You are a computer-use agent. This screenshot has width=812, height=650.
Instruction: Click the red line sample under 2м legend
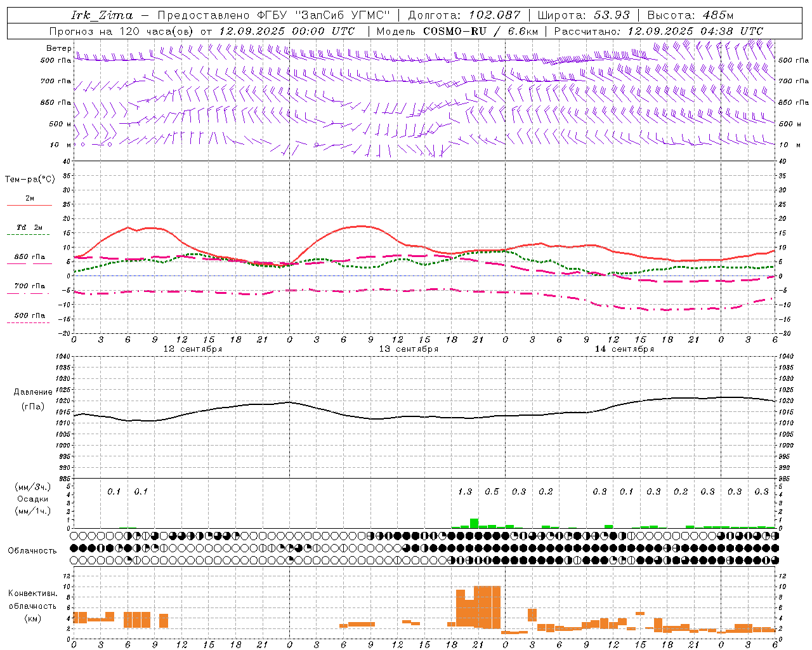coord(29,206)
